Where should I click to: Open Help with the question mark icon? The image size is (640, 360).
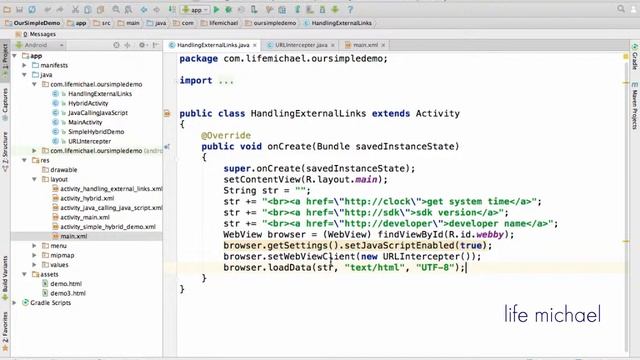coord(350,9)
